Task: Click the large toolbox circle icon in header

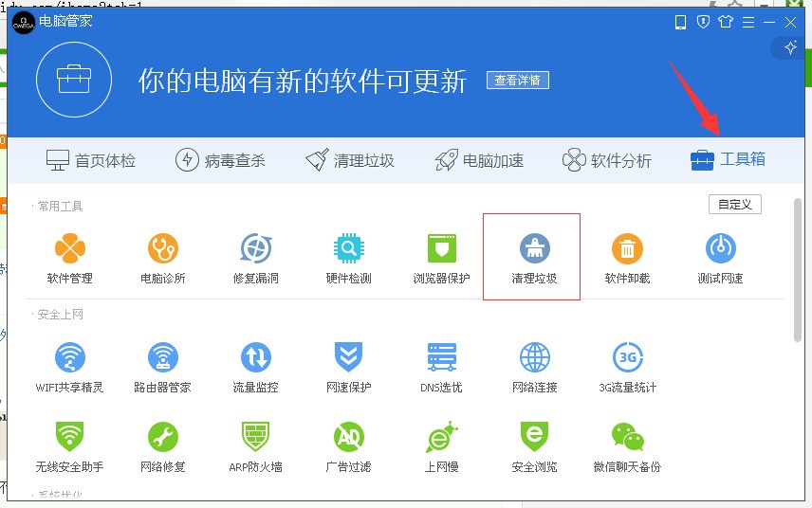Action: (x=74, y=80)
